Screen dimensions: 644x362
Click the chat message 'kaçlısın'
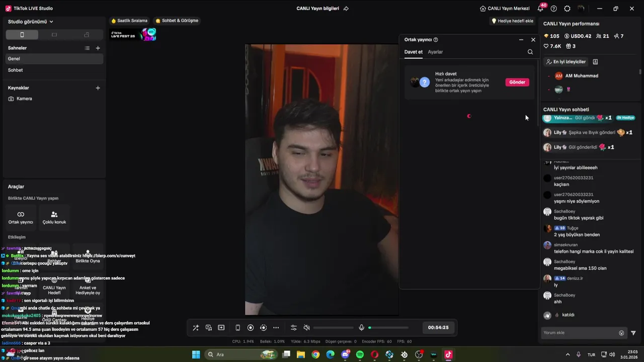tap(561, 185)
